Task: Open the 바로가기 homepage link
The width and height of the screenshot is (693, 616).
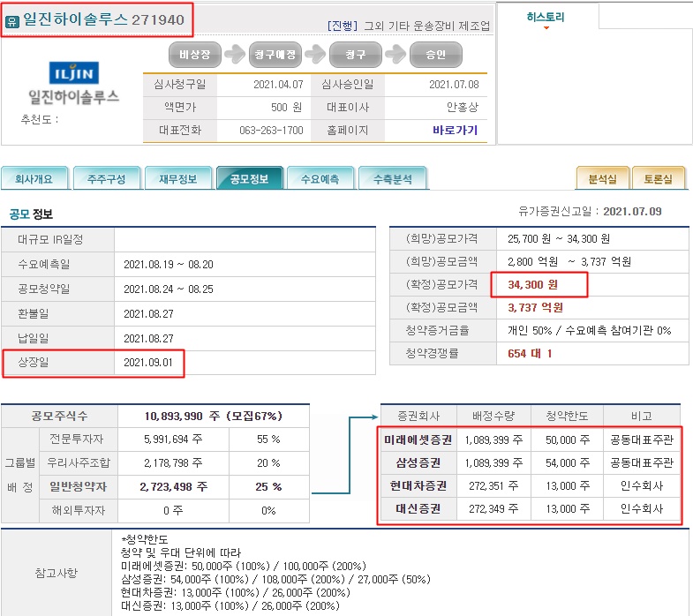Action: pos(455,131)
